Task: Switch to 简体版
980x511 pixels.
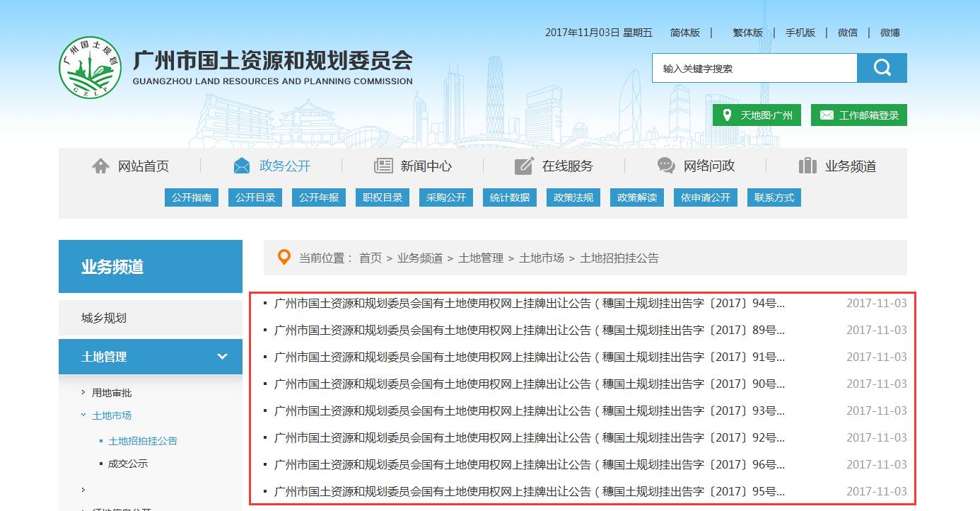Action: pyautogui.click(x=685, y=33)
